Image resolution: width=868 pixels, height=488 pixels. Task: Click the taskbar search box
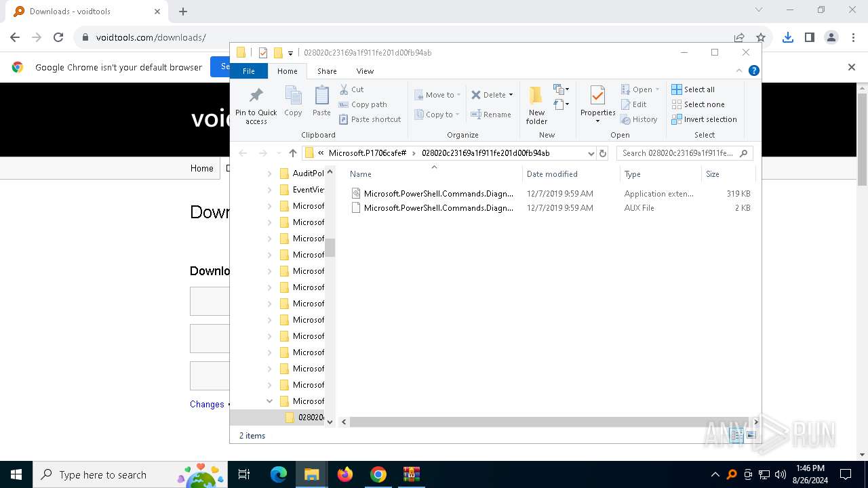click(130, 474)
